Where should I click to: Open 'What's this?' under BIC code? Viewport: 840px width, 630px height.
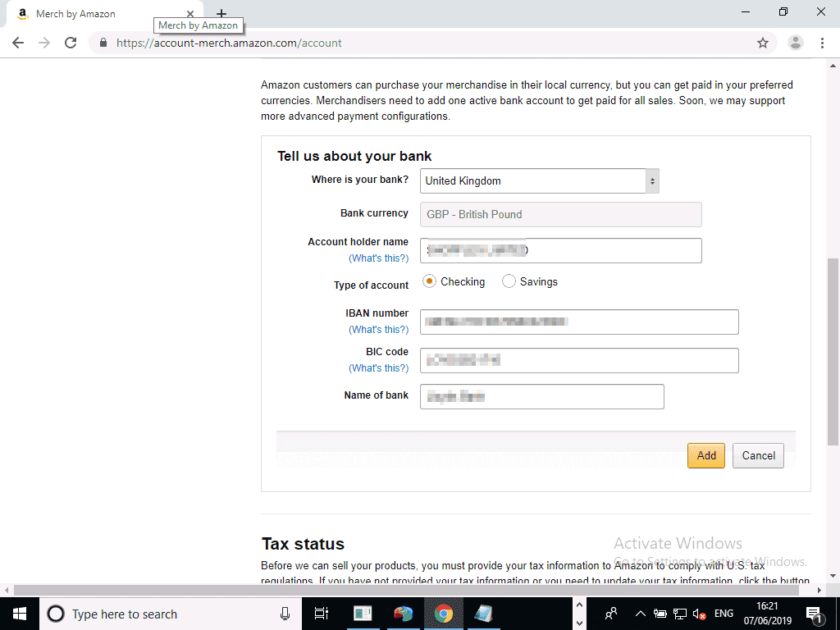coord(379,368)
